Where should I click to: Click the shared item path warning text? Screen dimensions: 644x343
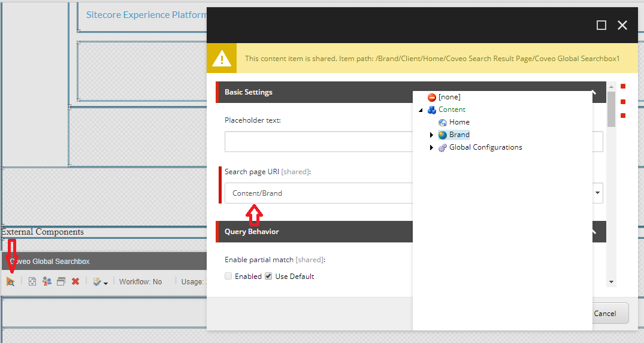(x=432, y=59)
